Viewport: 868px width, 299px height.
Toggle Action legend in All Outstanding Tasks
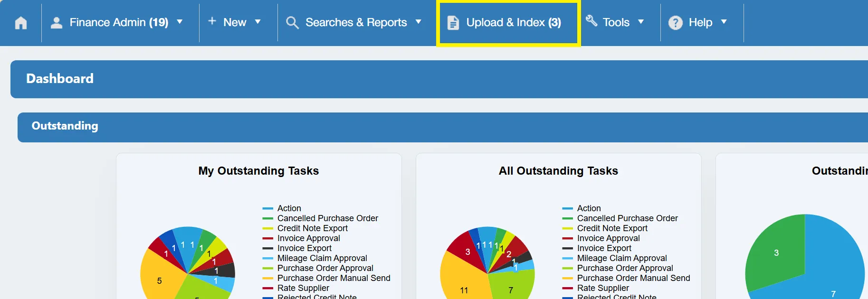pyautogui.click(x=582, y=208)
